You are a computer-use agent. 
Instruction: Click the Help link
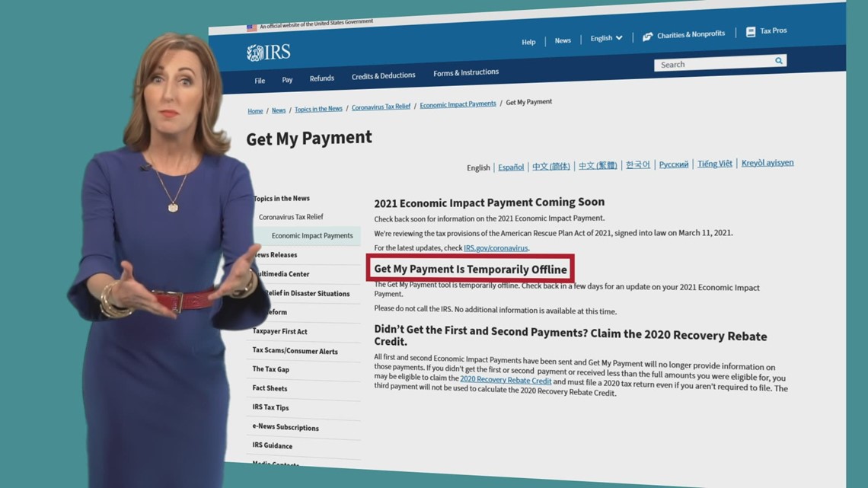coord(528,42)
